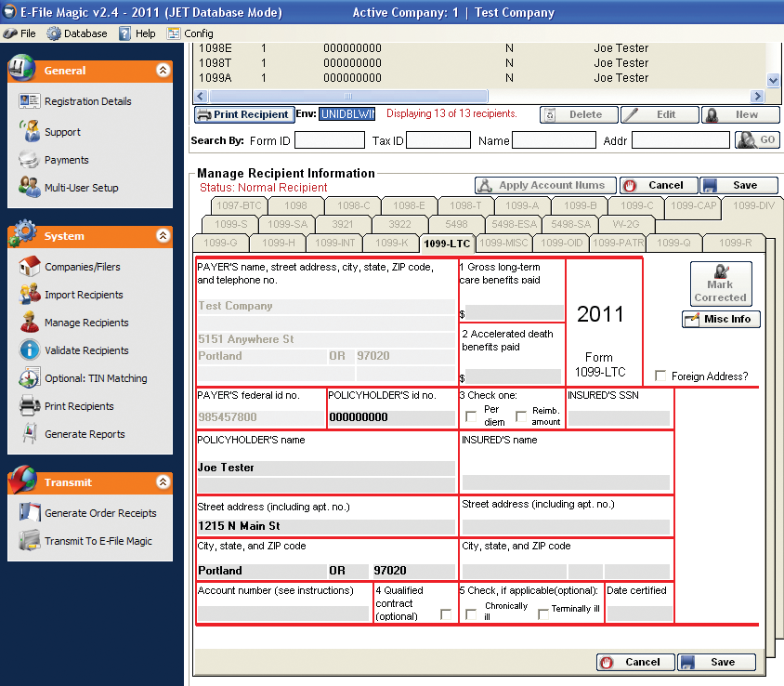Collapse the System panel section
This screenshot has height=686, width=784.
[x=163, y=236]
